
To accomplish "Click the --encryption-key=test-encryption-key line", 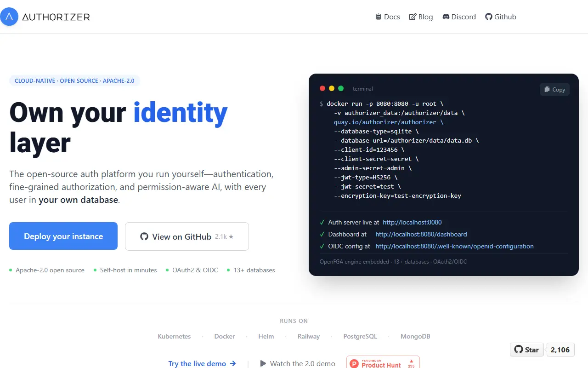I will pyautogui.click(x=397, y=195).
